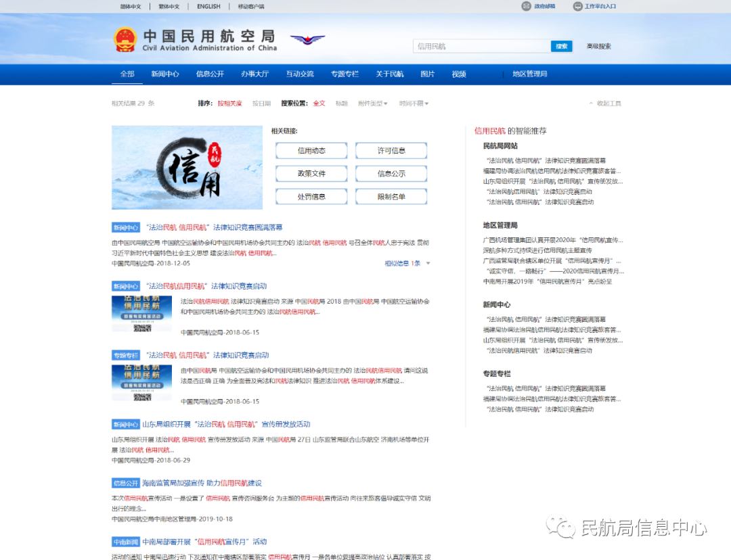The height and width of the screenshot is (560, 731).
Task: Open the 互动交流 navigation tab
Action: pos(300,74)
